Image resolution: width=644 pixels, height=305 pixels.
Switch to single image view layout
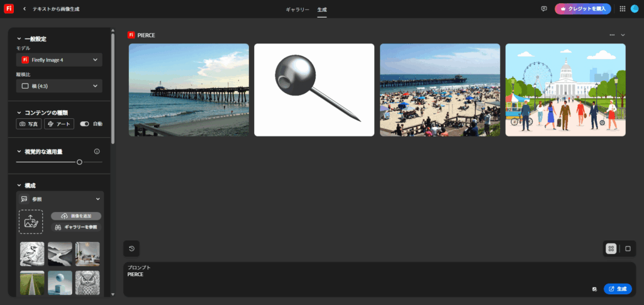click(x=628, y=248)
